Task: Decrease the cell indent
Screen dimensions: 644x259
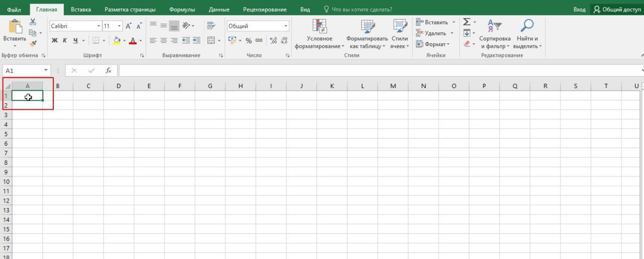Action: tap(186, 40)
